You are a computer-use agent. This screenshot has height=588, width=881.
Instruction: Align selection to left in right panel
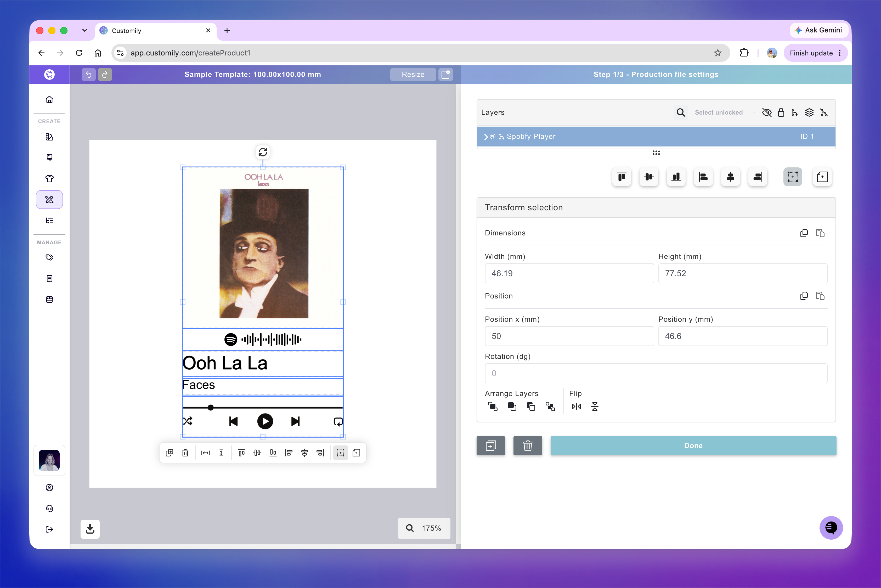point(703,177)
